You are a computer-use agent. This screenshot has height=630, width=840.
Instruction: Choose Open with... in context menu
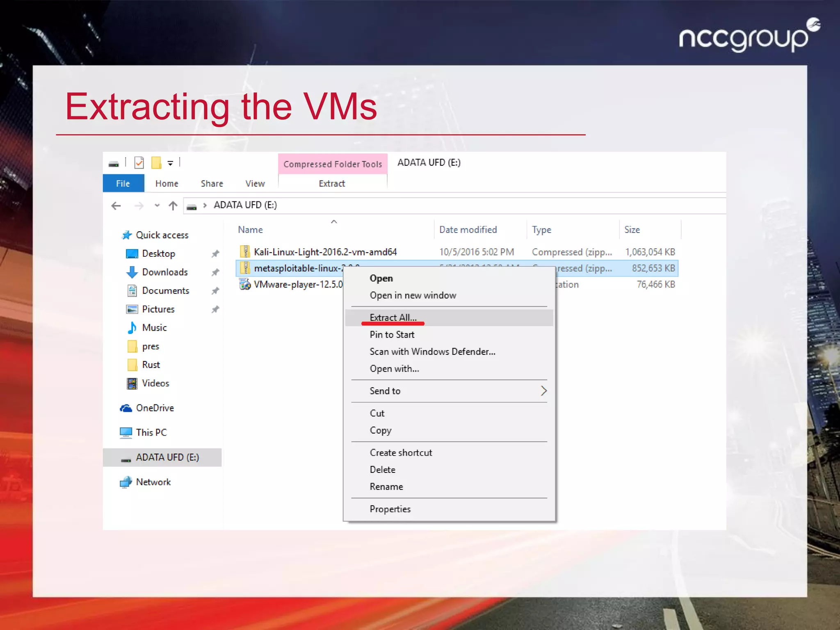pyautogui.click(x=394, y=369)
